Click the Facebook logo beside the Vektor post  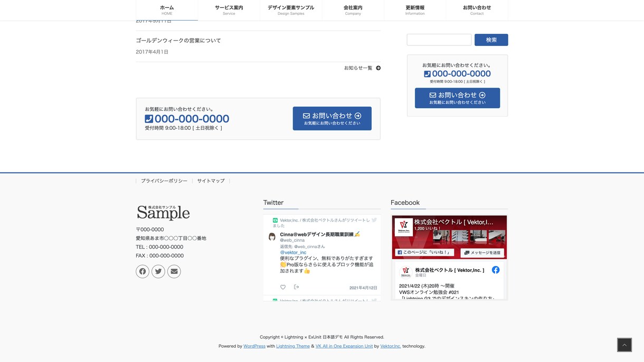click(x=496, y=270)
